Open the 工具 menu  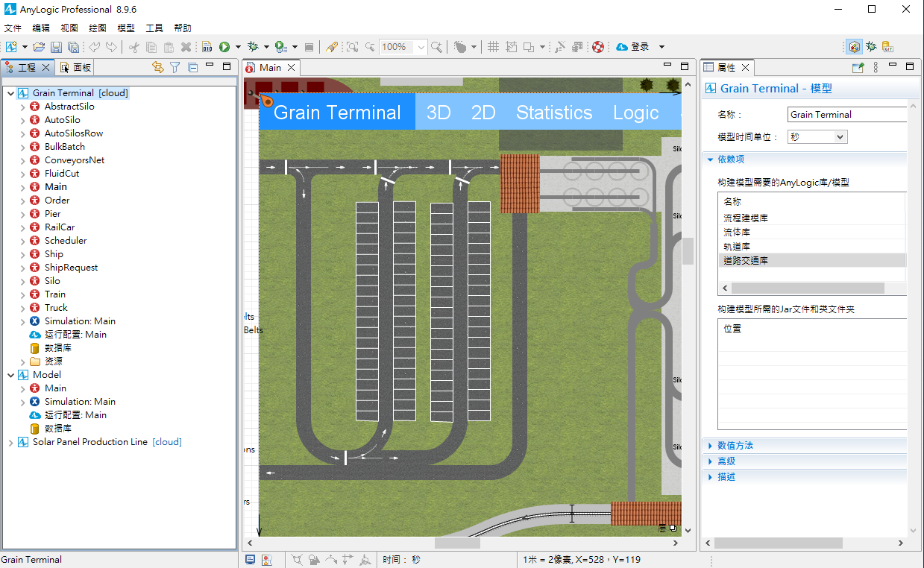tap(154, 28)
